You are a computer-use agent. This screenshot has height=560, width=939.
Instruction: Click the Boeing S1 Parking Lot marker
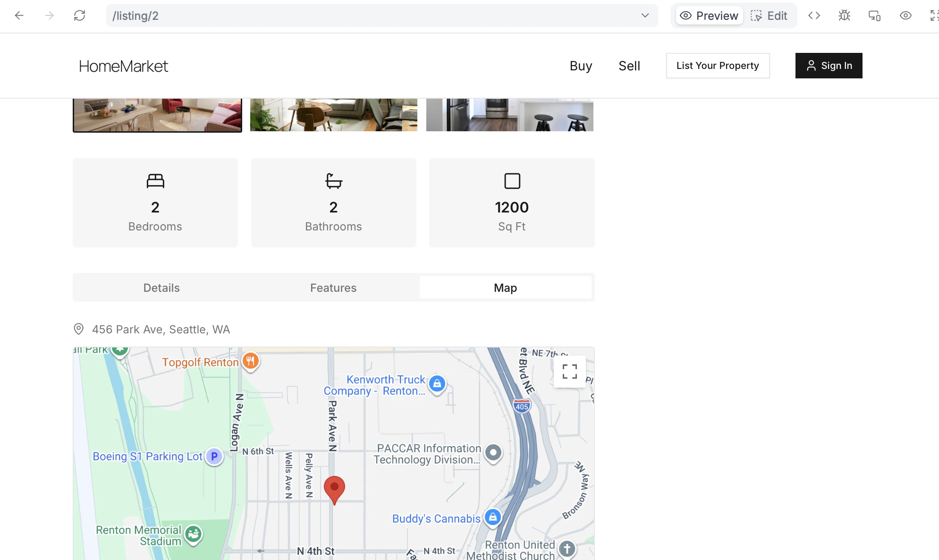(x=214, y=457)
